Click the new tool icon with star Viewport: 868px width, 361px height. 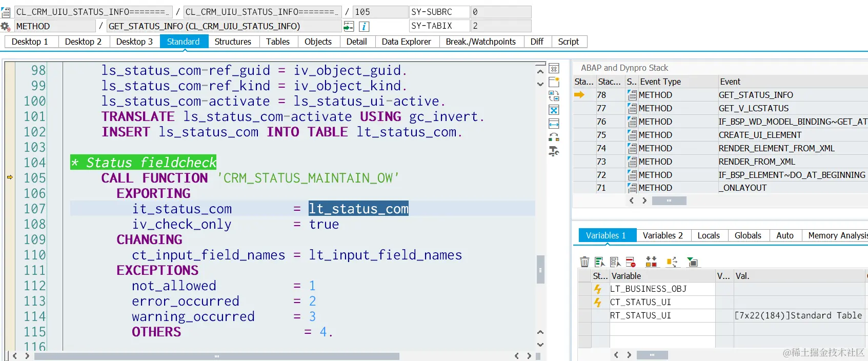point(554,82)
